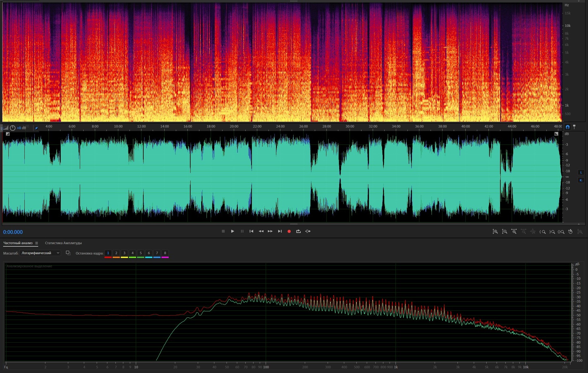Click hold frame button 1
This screenshot has height=373, width=588.
[x=108, y=253]
